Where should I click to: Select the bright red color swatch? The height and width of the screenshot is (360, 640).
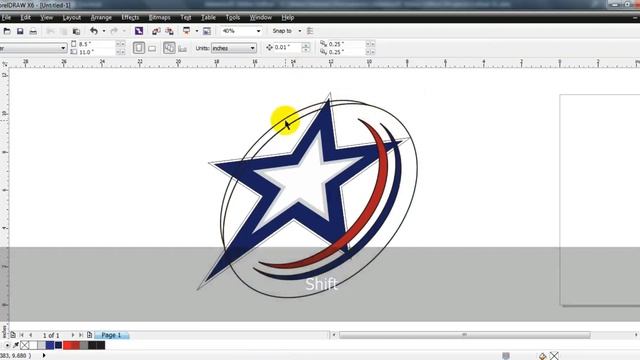point(67,345)
